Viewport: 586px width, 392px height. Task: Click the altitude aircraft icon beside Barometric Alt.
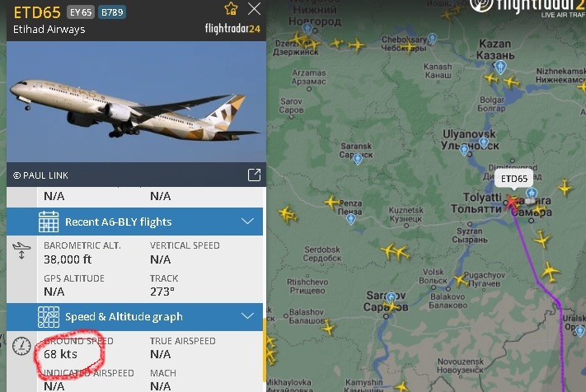point(21,250)
